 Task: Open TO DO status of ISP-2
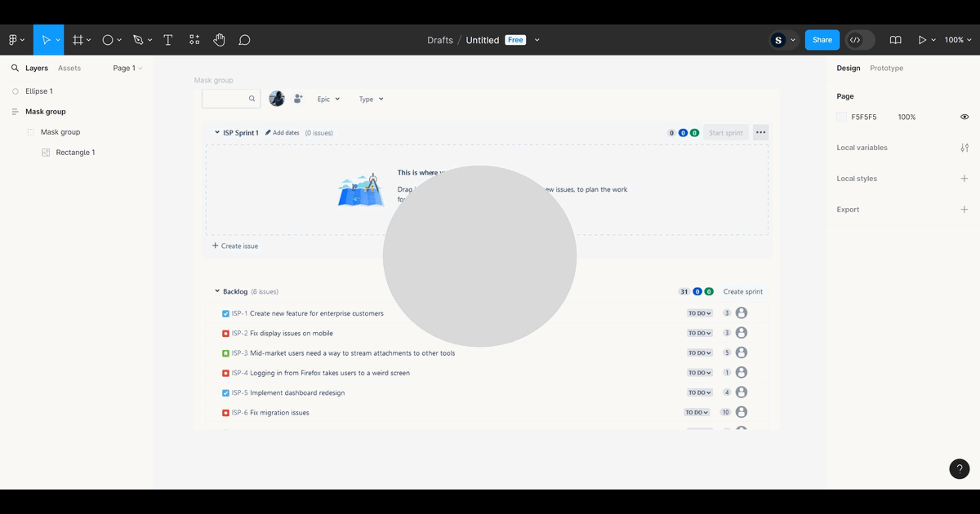pyautogui.click(x=700, y=333)
